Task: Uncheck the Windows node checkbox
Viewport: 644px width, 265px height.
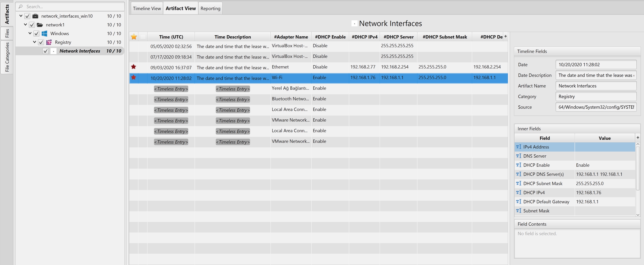Action: pos(36,33)
